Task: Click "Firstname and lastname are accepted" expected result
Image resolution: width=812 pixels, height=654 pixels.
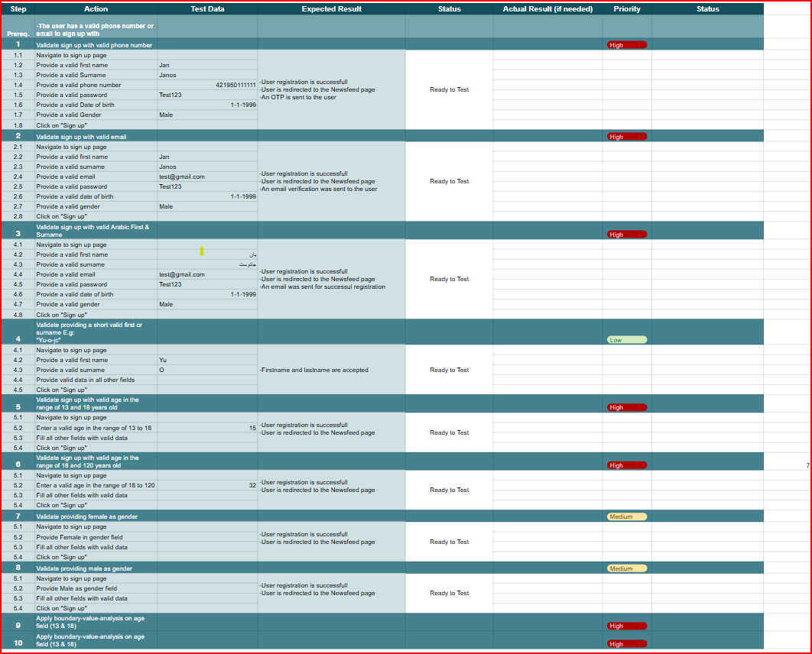Action: click(314, 370)
